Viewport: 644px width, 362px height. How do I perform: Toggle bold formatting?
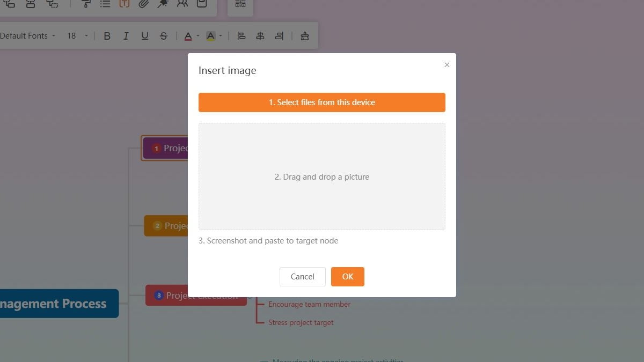point(107,36)
